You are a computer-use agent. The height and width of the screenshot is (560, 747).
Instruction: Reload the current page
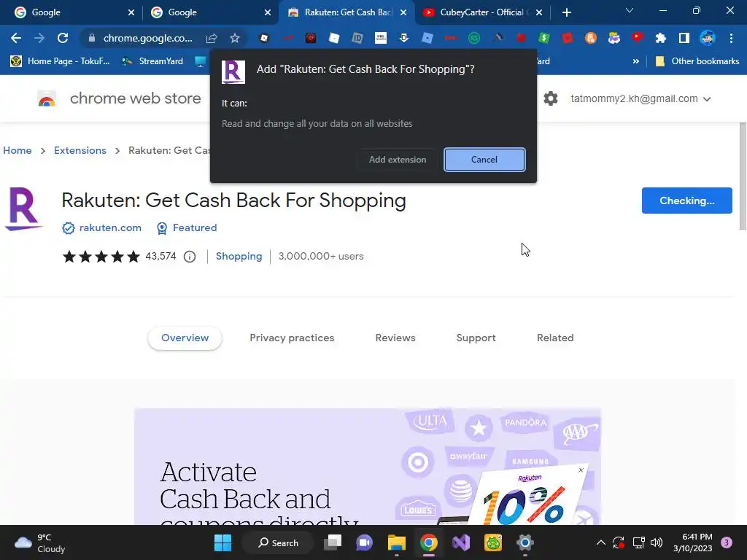tap(63, 38)
